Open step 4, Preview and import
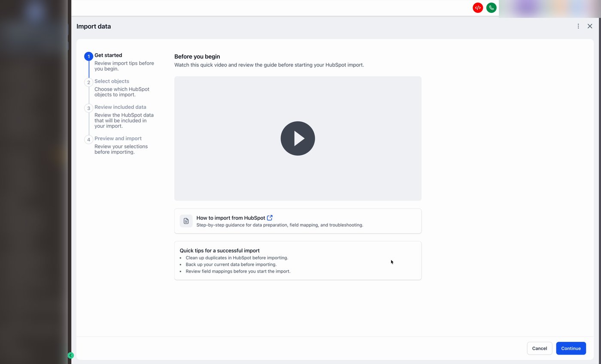The width and height of the screenshot is (601, 364). pyautogui.click(x=118, y=138)
